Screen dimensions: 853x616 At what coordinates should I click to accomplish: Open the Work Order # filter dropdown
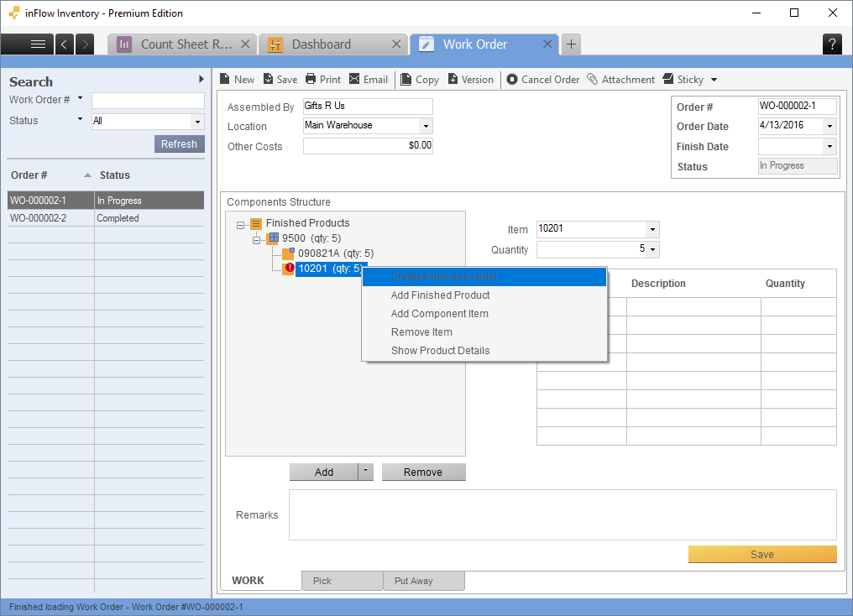point(80,98)
